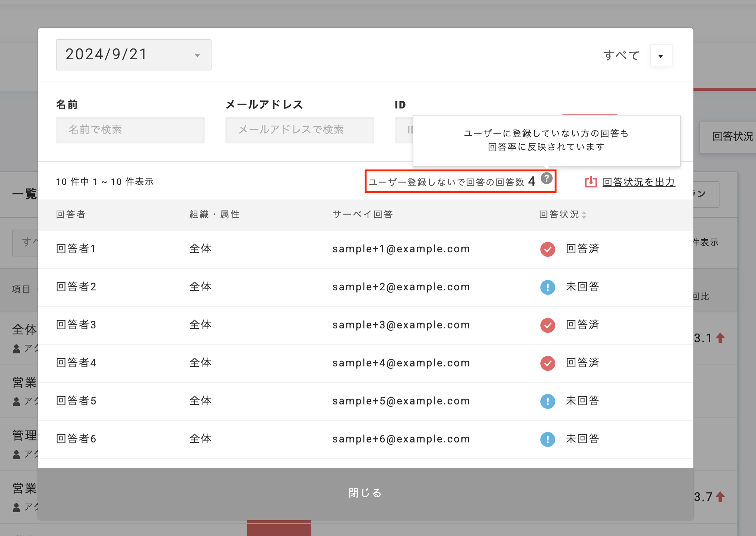This screenshot has width=756, height=536.
Task: Focus the 名前で検索 input field
Action: tap(130, 130)
